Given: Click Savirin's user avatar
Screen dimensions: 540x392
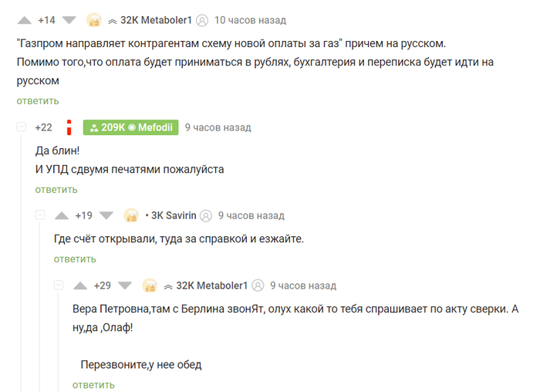Looking at the screenshot, I should tap(131, 216).
